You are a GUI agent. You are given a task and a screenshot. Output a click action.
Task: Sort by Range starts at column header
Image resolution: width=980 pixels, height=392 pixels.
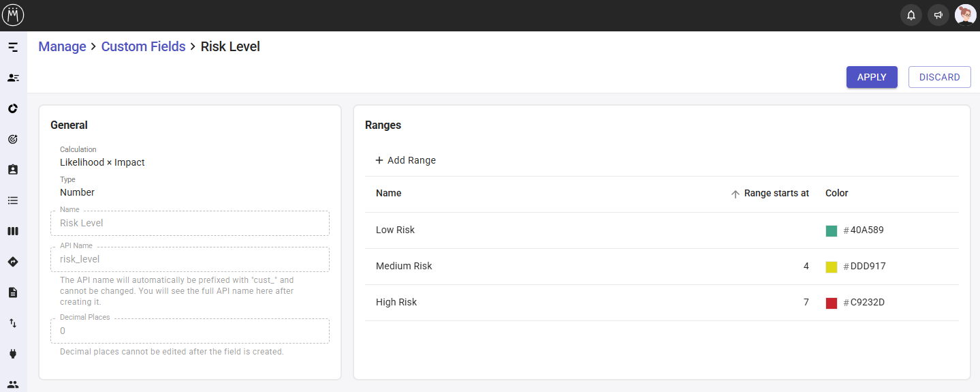coord(776,194)
